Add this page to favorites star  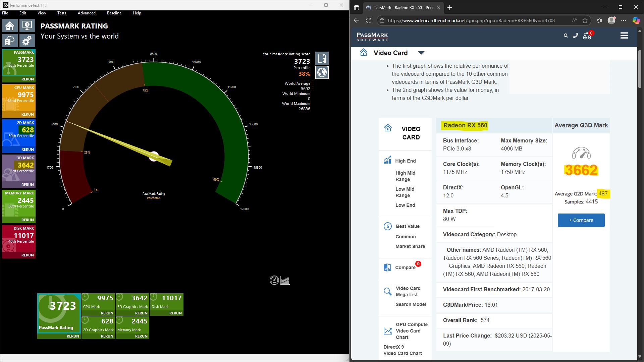585,20
